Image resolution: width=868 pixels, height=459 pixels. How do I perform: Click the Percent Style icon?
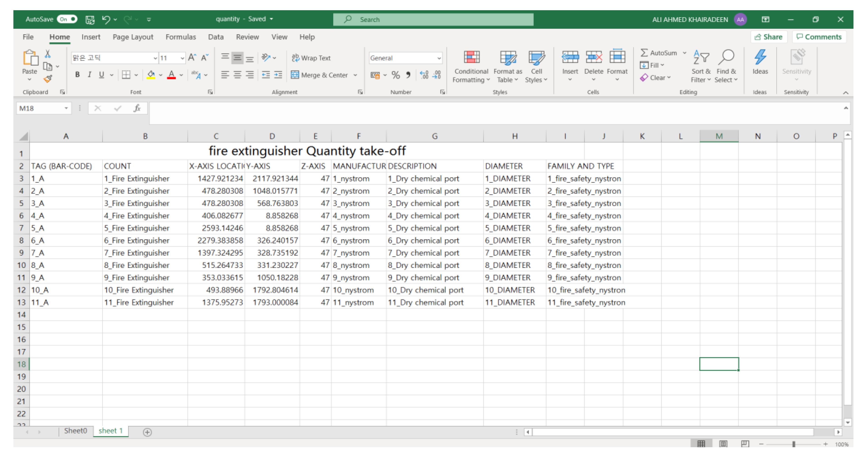396,75
